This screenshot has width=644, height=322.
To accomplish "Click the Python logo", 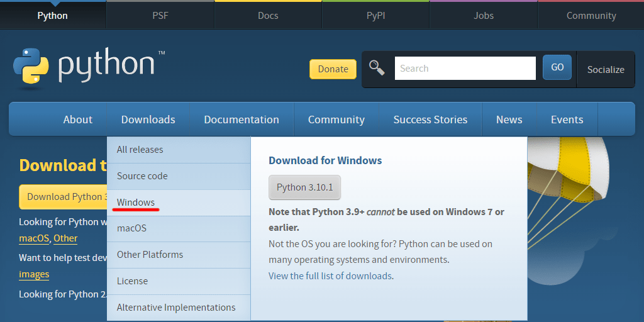I will [x=89, y=65].
